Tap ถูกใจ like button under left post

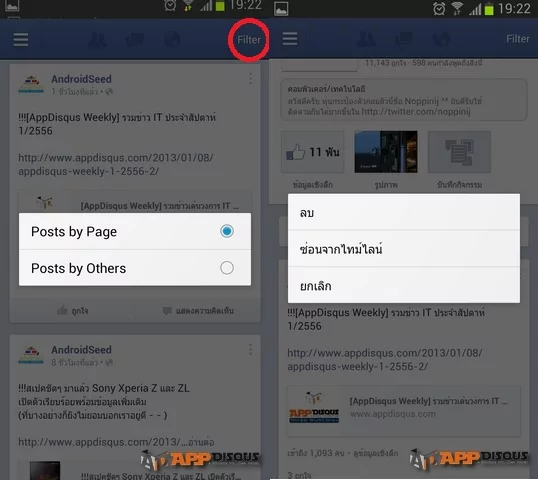click(x=72, y=311)
